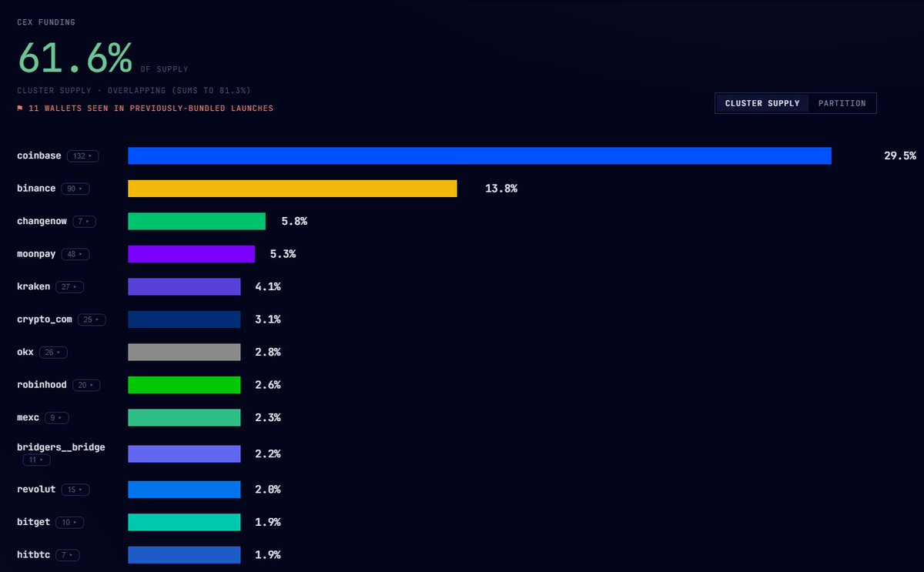The height and width of the screenshot is (572, 924).
Task: Click the crypto_com label
Action: click(x=45, y=319)
